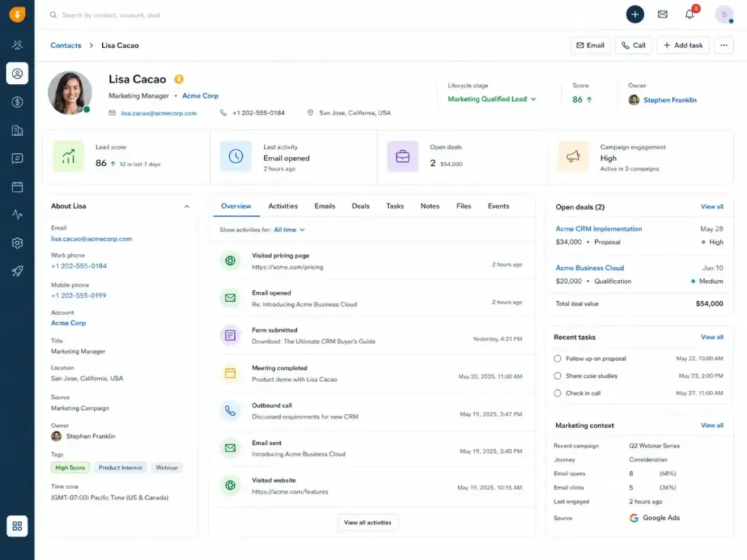Switch to the Activities tab

(283, 206)
